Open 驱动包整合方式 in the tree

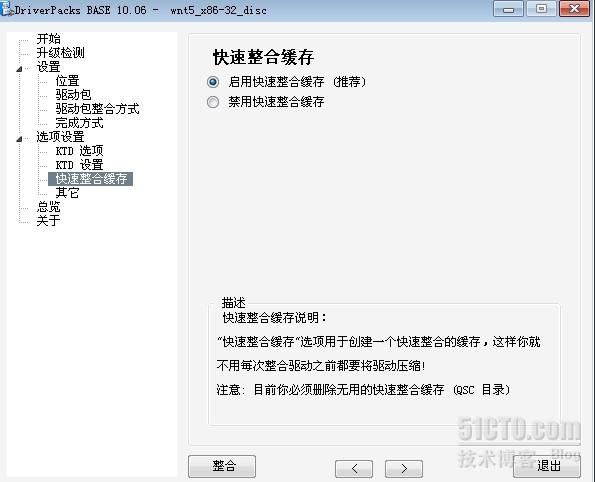(98, 109)
